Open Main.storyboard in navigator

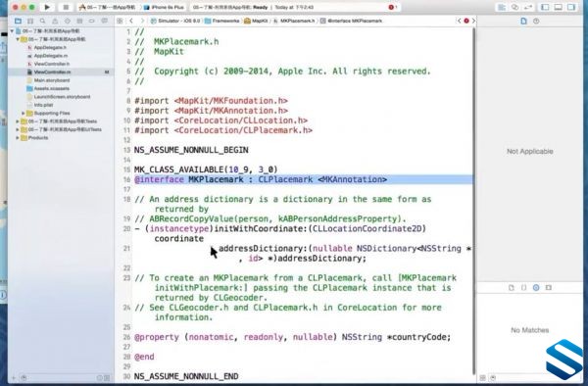[52, 80]
